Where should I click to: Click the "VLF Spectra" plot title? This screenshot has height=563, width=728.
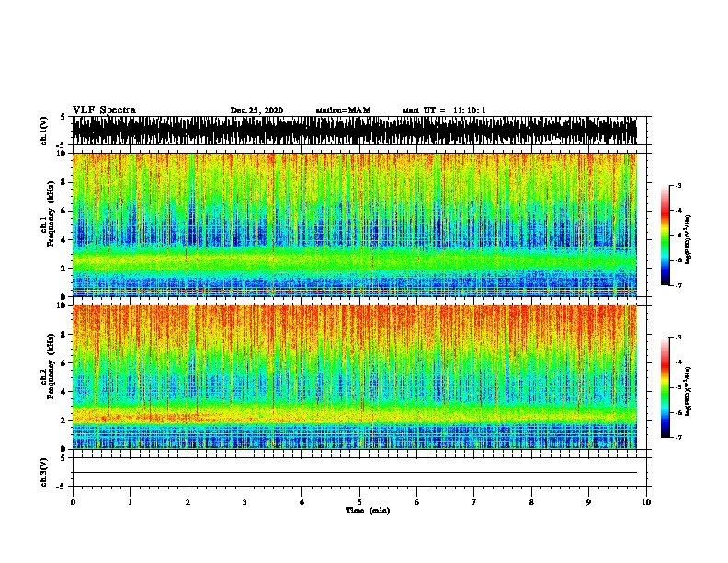pyautogui.click(x=104, y=110)
